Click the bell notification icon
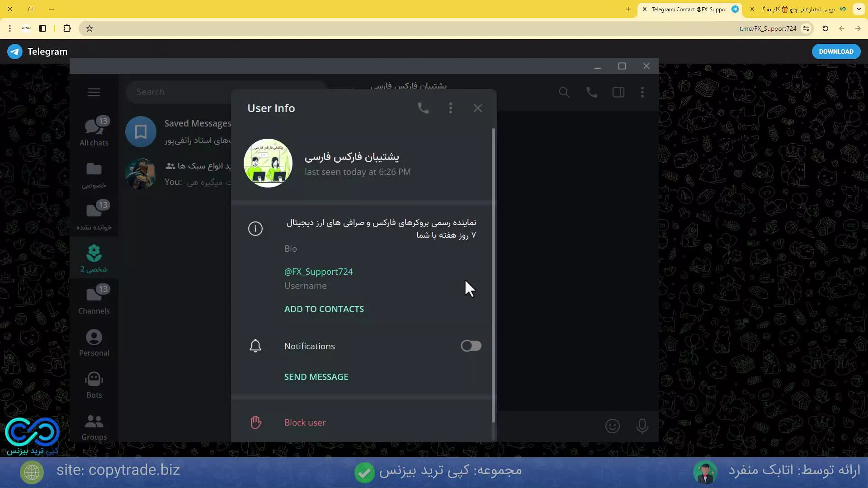 click(x=255, y=346)
